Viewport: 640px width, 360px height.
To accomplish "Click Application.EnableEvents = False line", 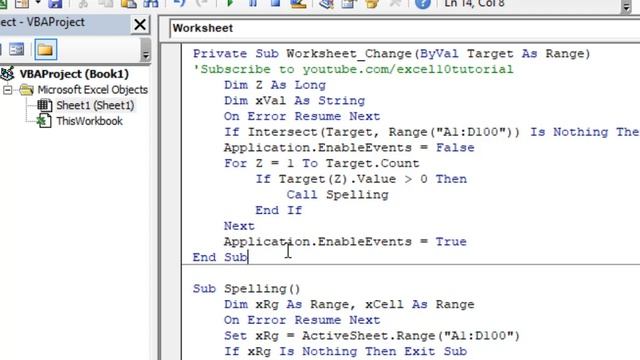I will click(349, 148).
